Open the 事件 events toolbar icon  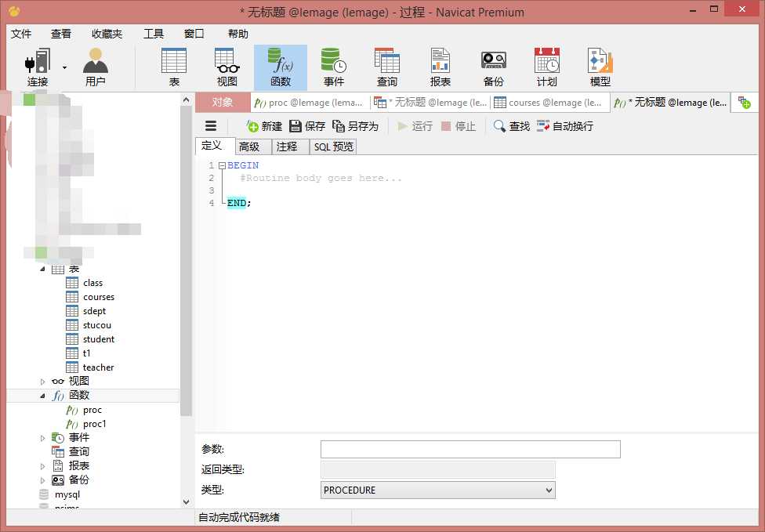coord(334,67)
